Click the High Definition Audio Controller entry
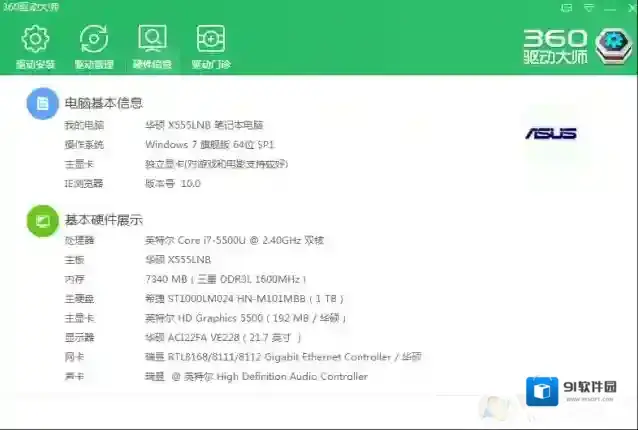This screenshot has width=638, height=430. [256, 377]
